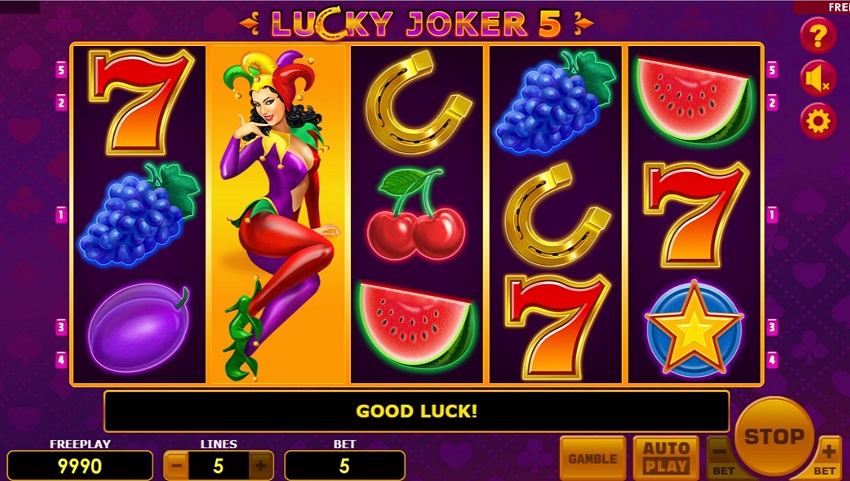Click the purple plum symbol
The height and width of the screenshot is (481, 850).
tap(139, 327)
